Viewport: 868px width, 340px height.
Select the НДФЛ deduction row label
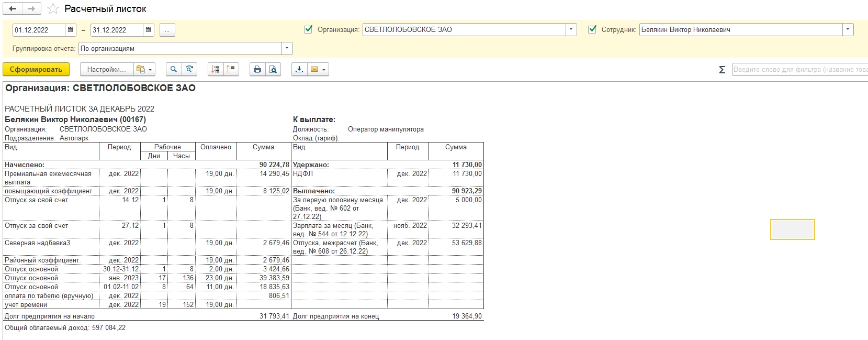[303, 173]
